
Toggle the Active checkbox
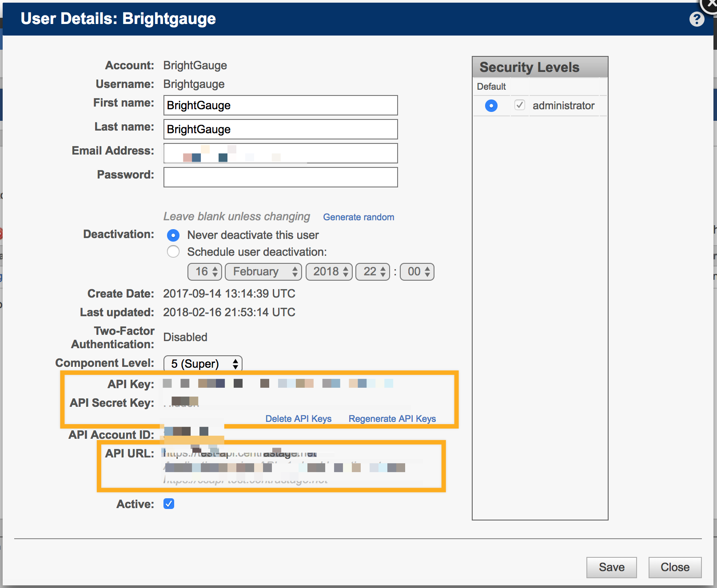169,504
